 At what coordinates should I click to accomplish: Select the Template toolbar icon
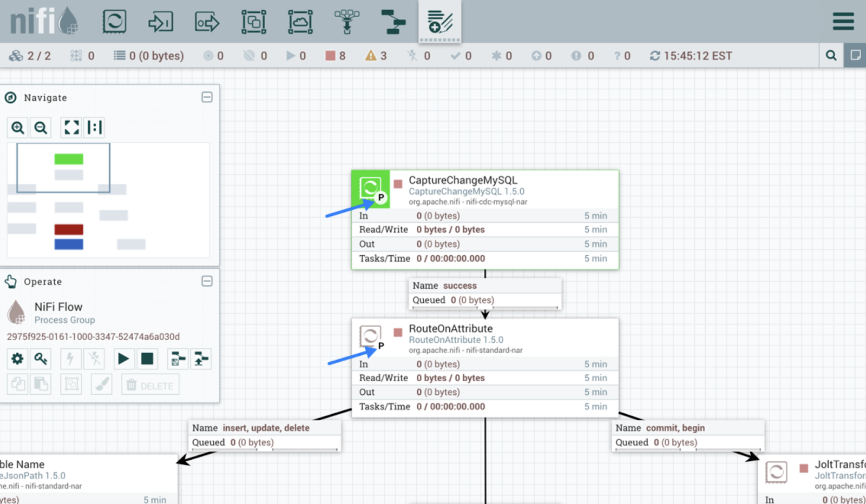393,22
